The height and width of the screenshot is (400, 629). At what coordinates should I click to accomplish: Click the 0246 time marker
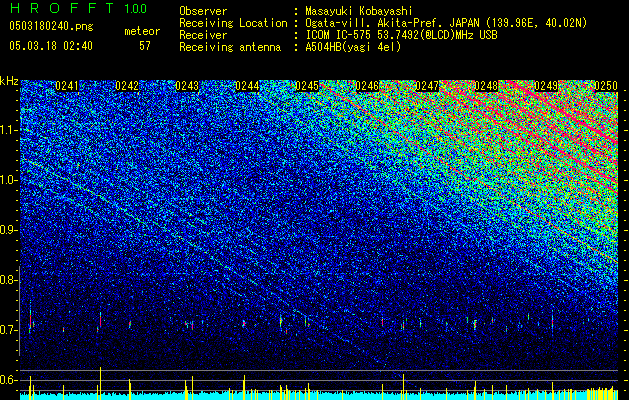point(367,86)
